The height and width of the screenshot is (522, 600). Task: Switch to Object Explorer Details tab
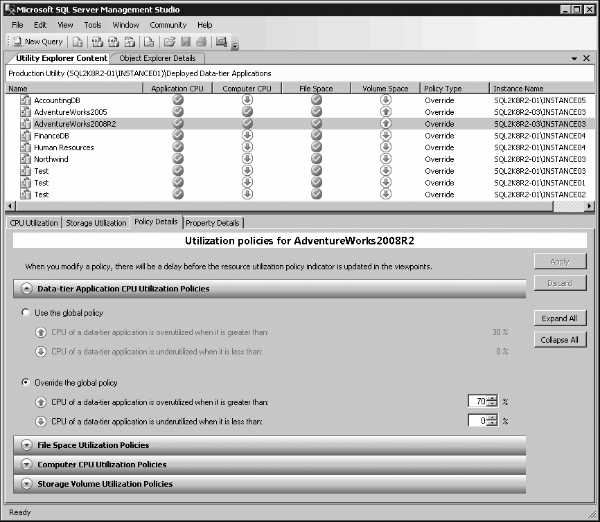point(157,58)
